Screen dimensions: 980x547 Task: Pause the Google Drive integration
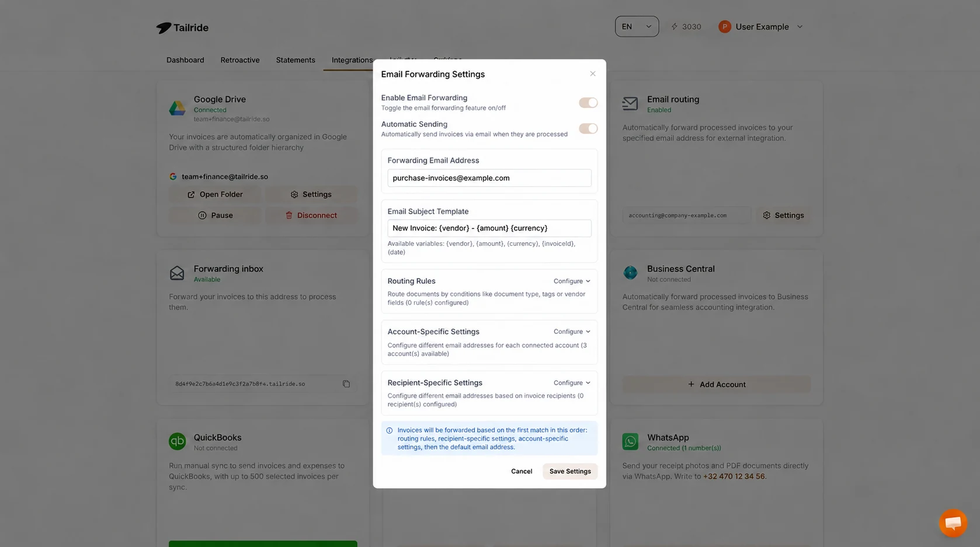[216, 215]
